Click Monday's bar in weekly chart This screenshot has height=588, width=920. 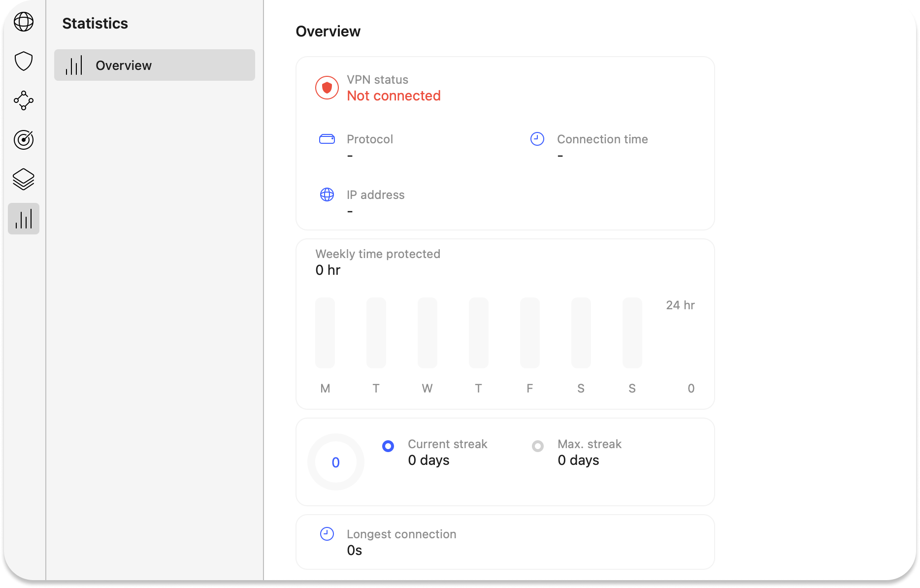[x=325, y=333]
